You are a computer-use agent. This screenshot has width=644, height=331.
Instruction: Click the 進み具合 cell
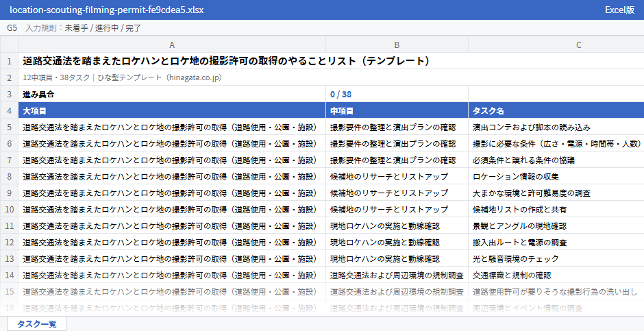coord(172,94)
